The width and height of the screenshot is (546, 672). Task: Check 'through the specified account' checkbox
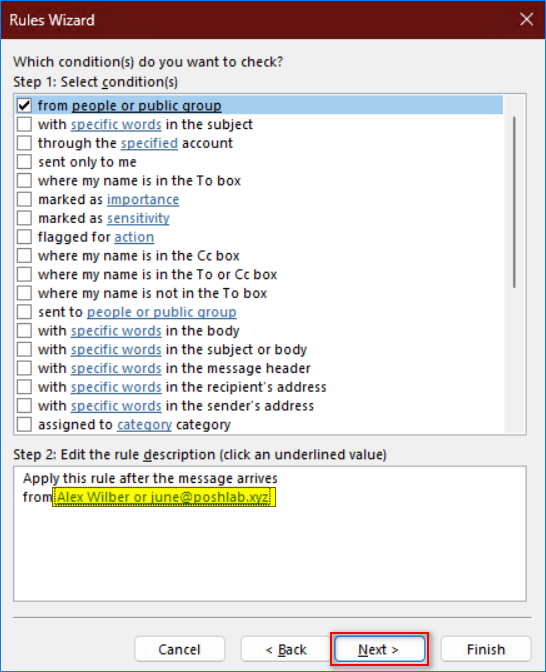tap(24, 143)
